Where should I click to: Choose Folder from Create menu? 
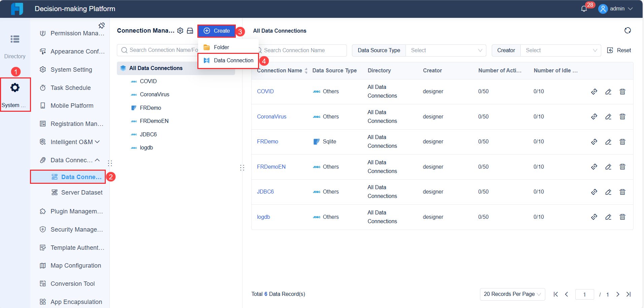click(228, 47)
